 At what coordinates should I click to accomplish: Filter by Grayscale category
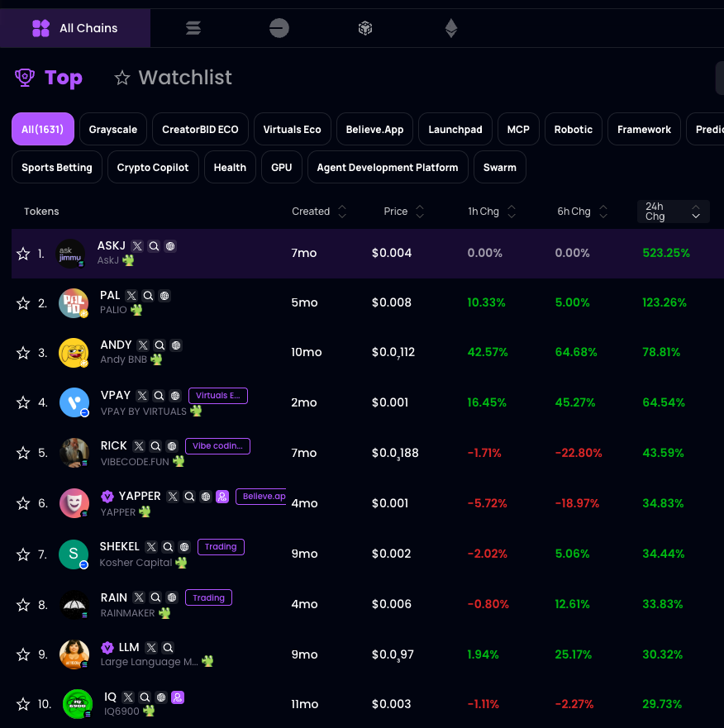pos(113,129)
